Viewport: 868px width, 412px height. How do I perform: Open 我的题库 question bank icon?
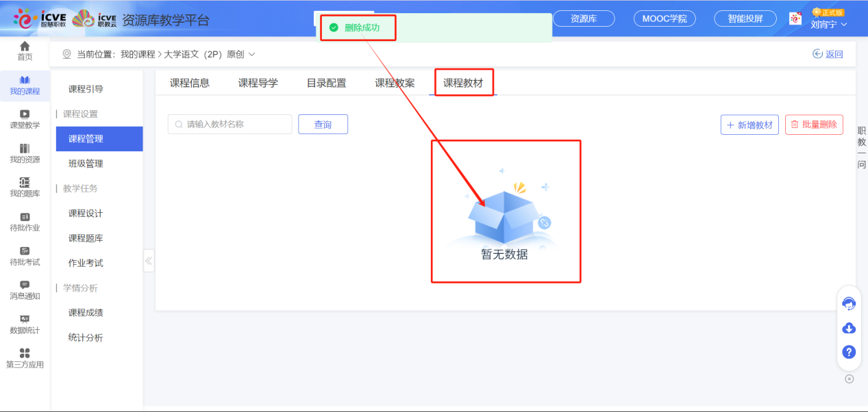coord(25,185)
